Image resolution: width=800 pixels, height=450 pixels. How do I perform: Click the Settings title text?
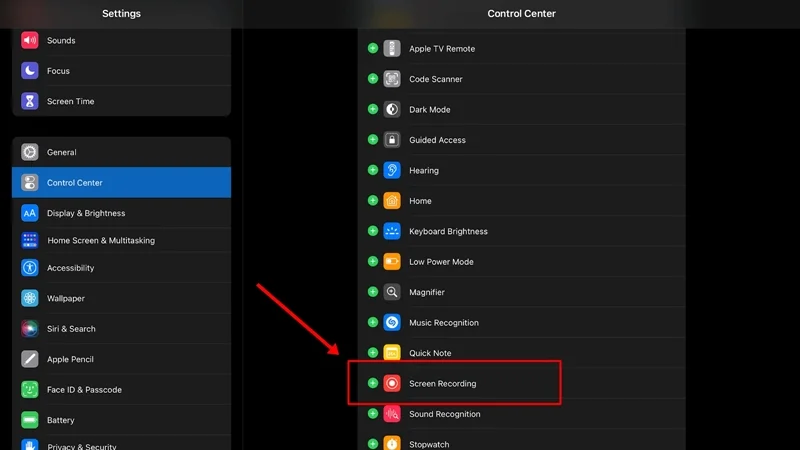click(121, 14)
